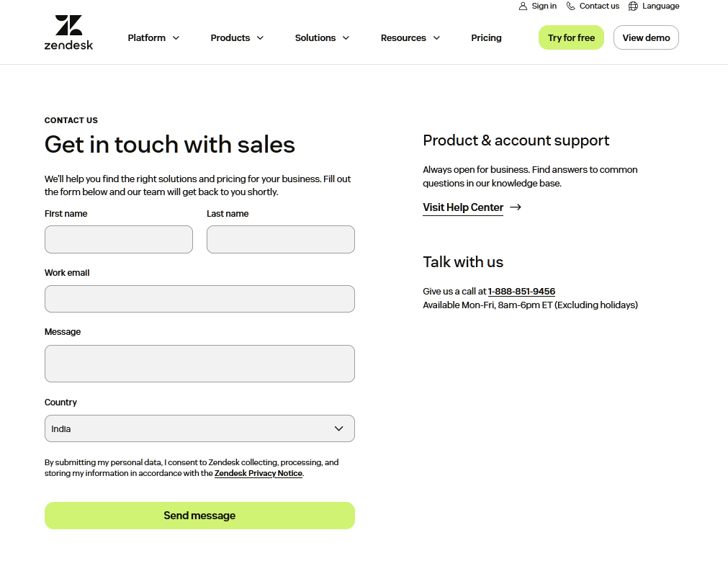
Task: Open the Platform dropdown chevron
Action: [x=176, y=37]
